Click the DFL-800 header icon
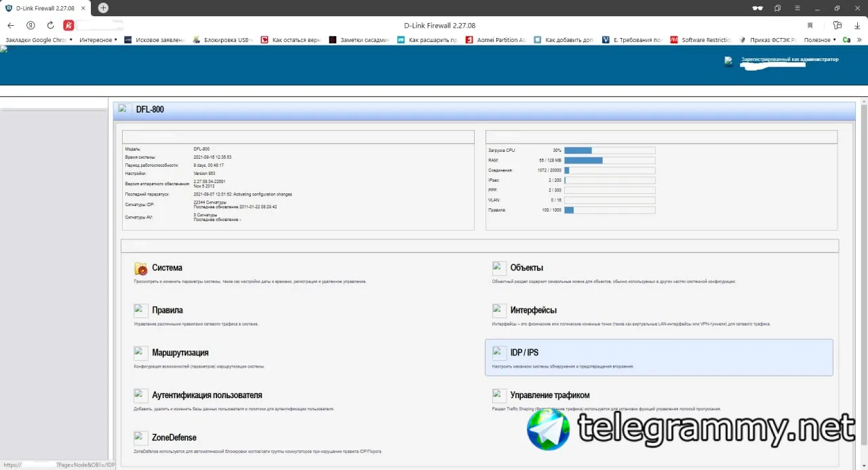This screenshot has height=470, width=868. [124, 109]
